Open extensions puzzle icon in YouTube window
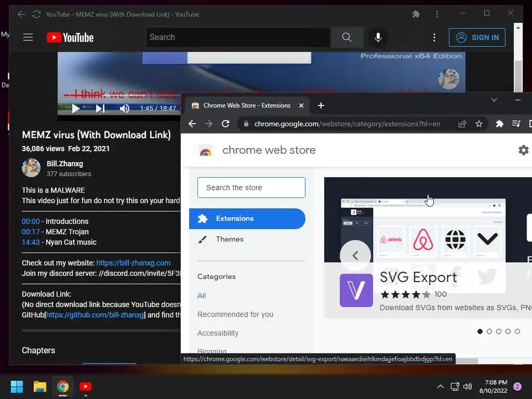 pos(416,14)
